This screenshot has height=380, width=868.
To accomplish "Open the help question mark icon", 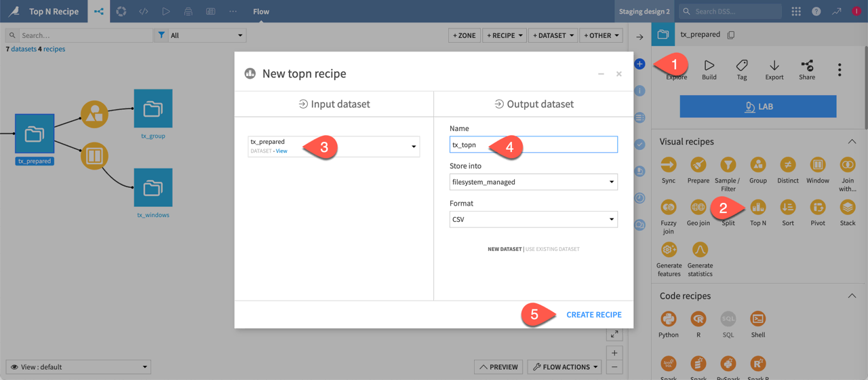I will tap(816, 12).
